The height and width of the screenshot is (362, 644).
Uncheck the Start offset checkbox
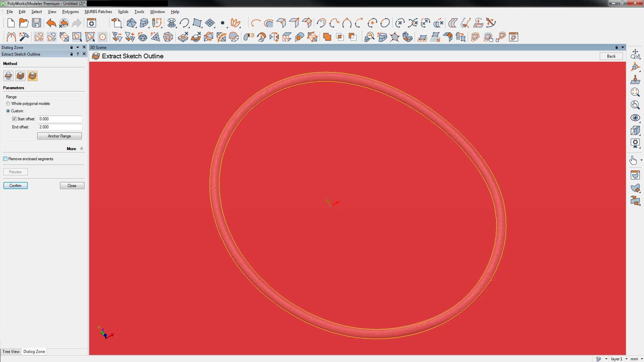(14, 119)
